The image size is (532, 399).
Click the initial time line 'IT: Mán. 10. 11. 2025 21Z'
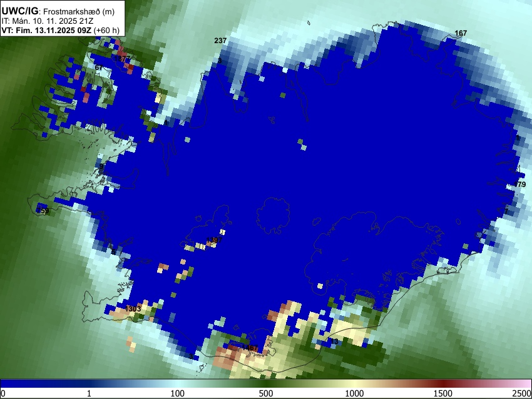[48, 21]
